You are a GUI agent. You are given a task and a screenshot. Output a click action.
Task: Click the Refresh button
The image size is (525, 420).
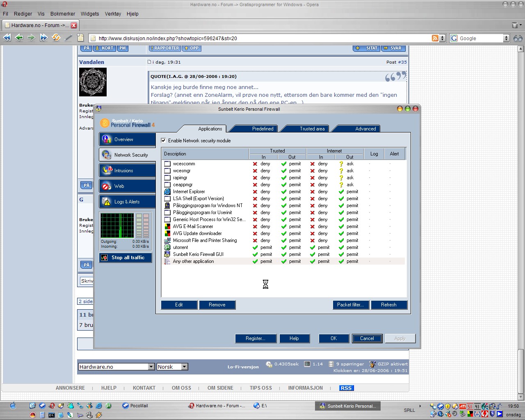pos(389,305)
